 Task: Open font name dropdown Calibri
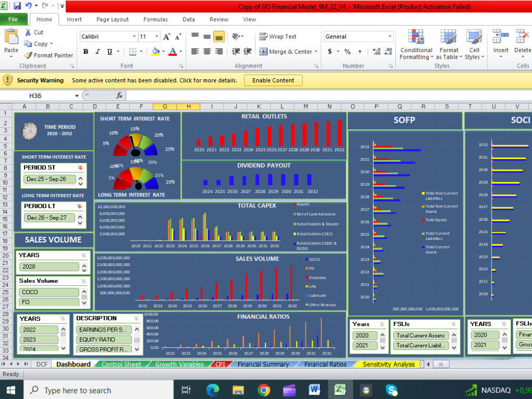(x=135, y=37)
